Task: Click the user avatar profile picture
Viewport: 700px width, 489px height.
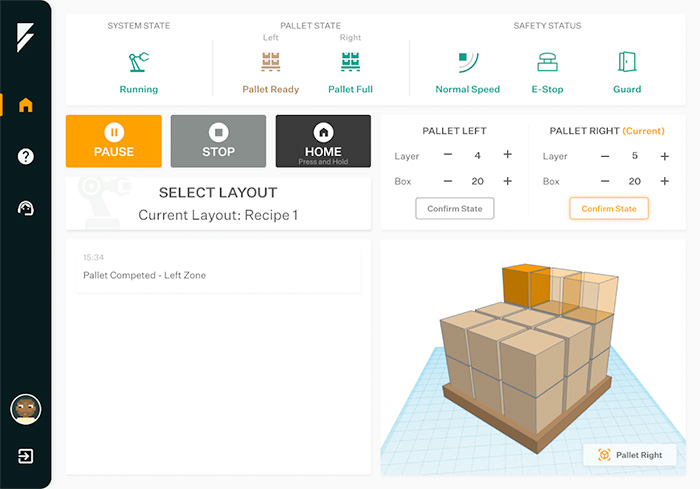Action: tap(25, 408)
